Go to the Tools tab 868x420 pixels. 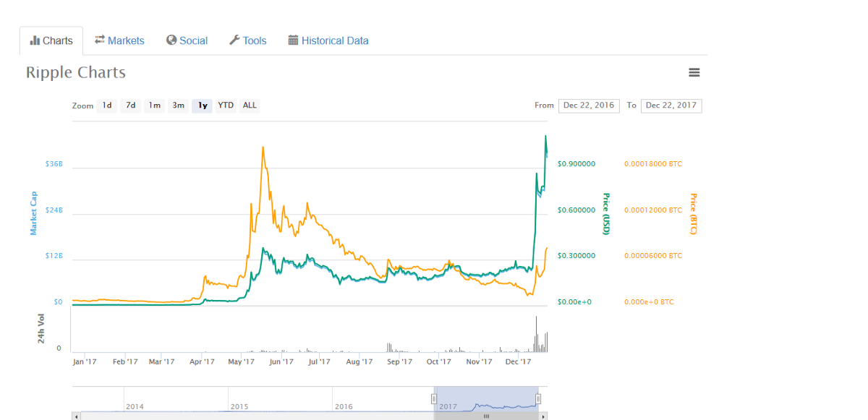coord(247,40)
